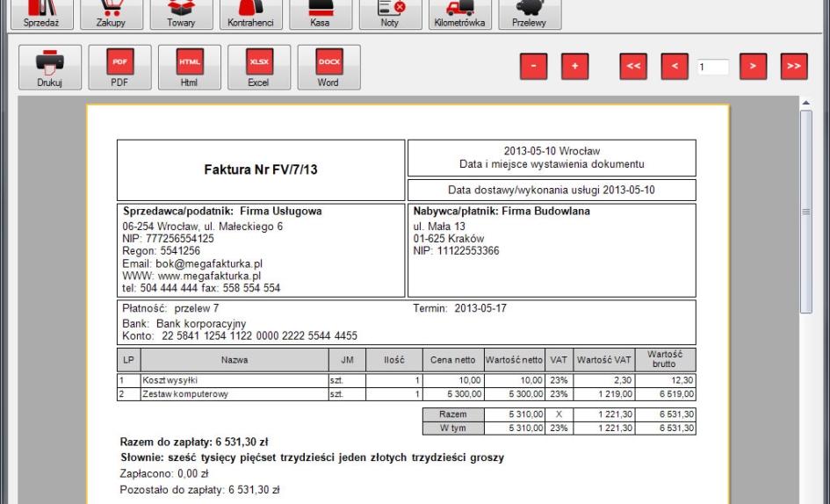Go to Towary products section
This screenshot has height=504, width=830.
(181, 13)
